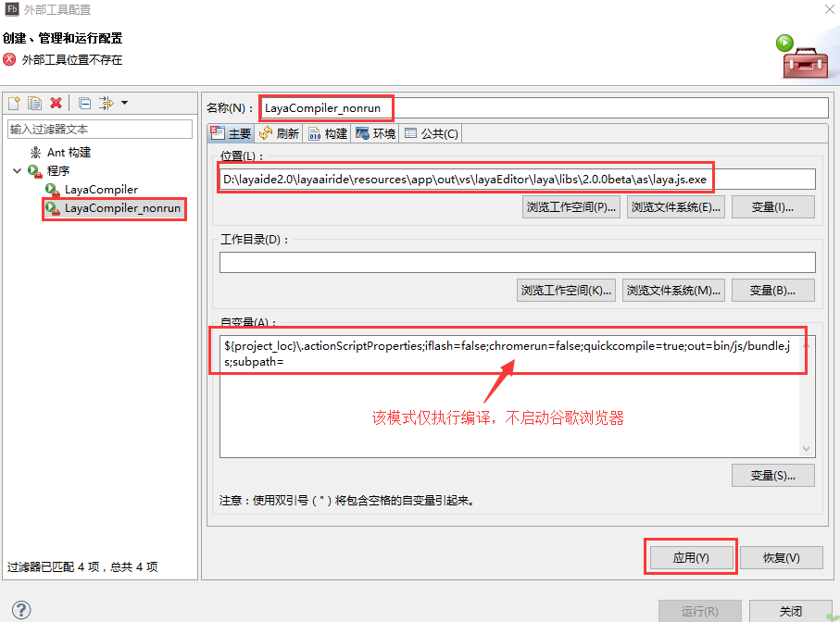
Task: Click 变量(I)... button
Action: pos(773,207)
